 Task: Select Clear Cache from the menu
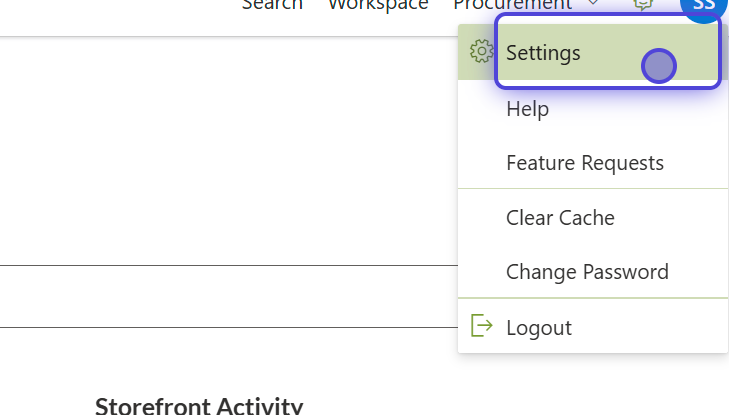(x=560, y=218)
